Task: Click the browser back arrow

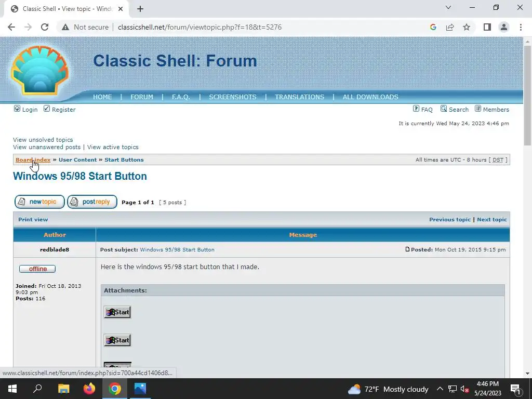Action: point(11,27)
